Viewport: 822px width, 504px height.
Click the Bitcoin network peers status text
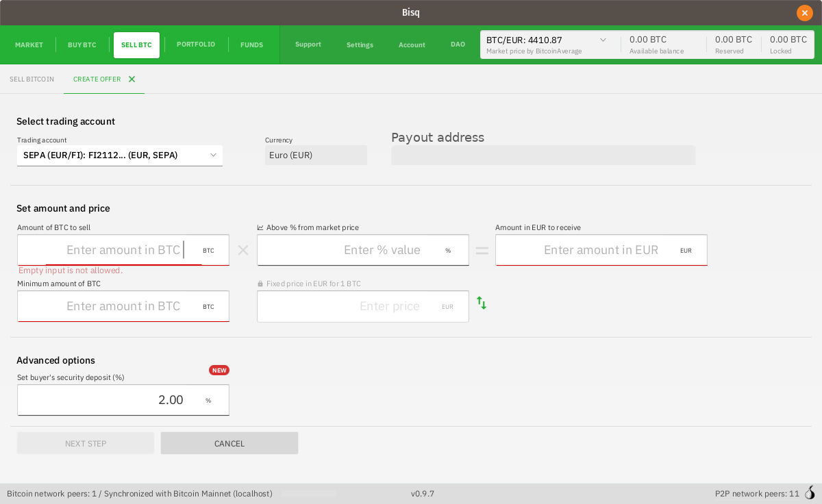tap(140, 494)
